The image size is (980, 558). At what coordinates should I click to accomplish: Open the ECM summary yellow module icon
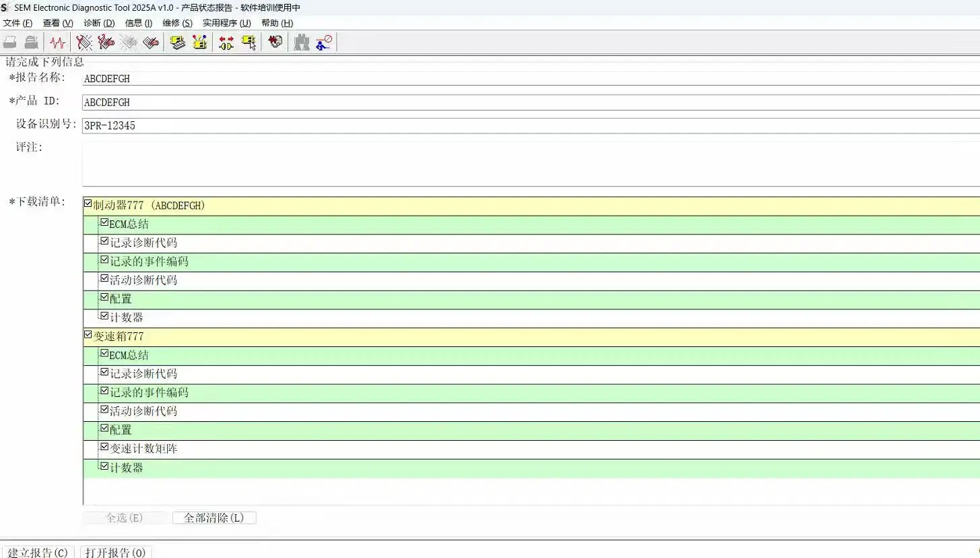[x=177, y=42]
